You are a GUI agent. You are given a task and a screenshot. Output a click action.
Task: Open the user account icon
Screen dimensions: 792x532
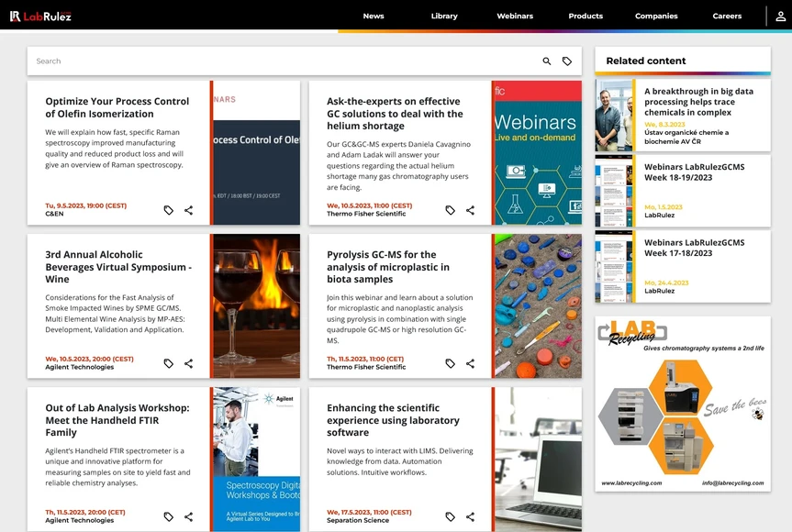(x=780, y=17)
